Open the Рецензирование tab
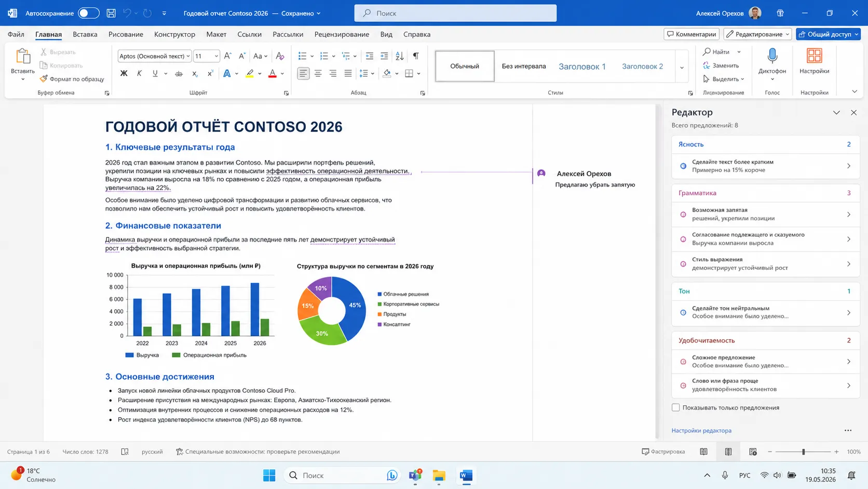 [x=342, y=34]
